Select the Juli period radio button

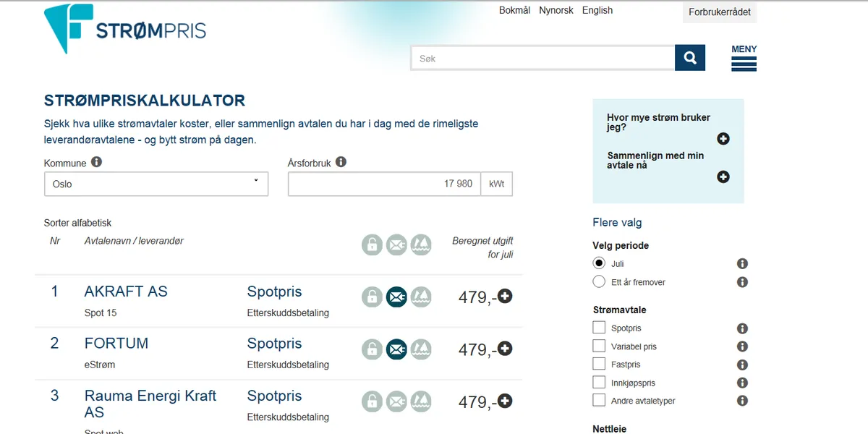pyautogui.click(x=599, y=263)
